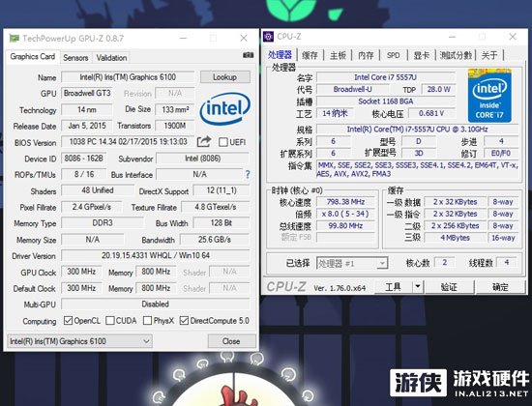Open the processor selection dropdown in CPU-Z
Viewport: 532px width, 406px height.
[352, 263]
